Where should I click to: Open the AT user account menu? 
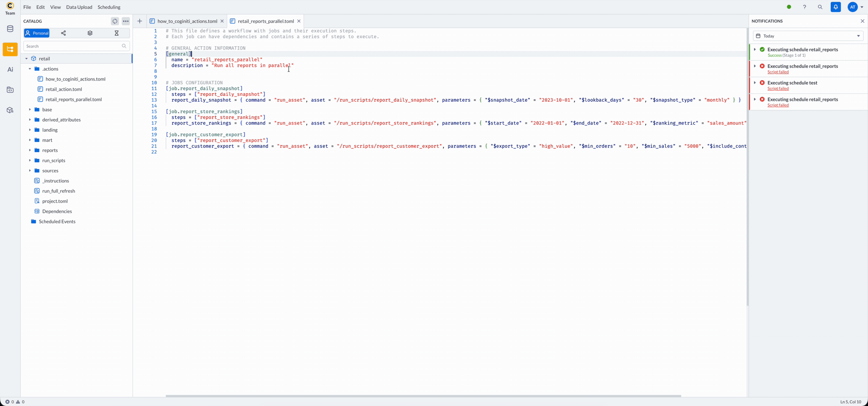tap(855, 7)
